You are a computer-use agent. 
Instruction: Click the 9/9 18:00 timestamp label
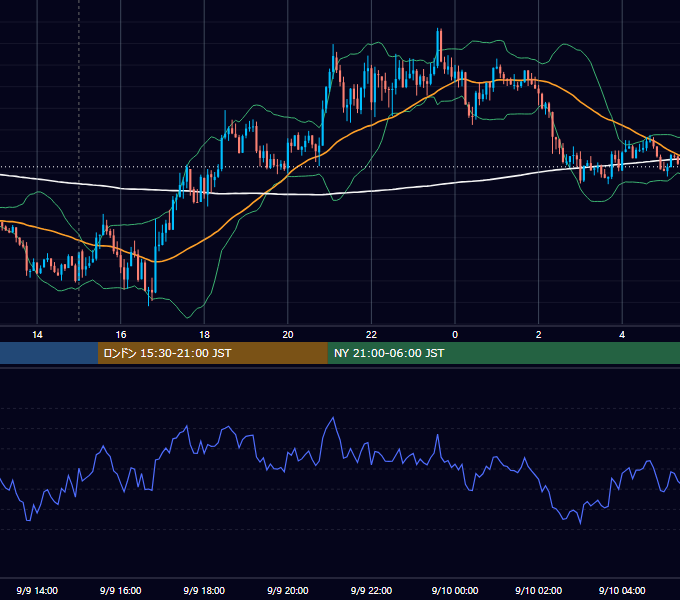204,590
